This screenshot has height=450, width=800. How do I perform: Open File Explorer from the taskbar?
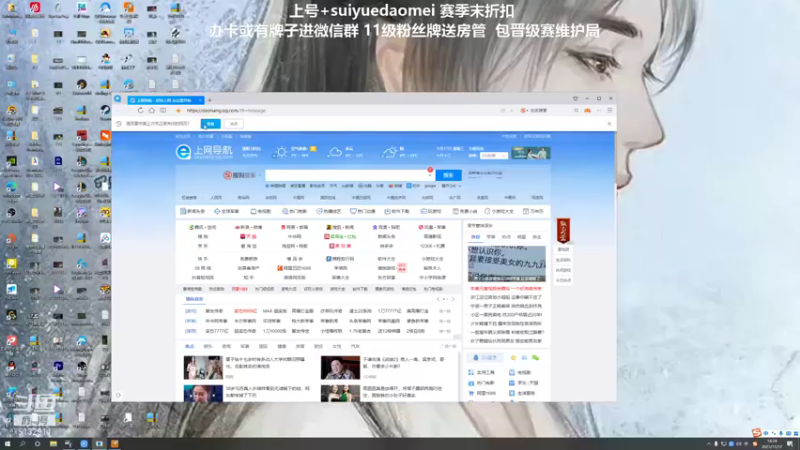[53, 444]
